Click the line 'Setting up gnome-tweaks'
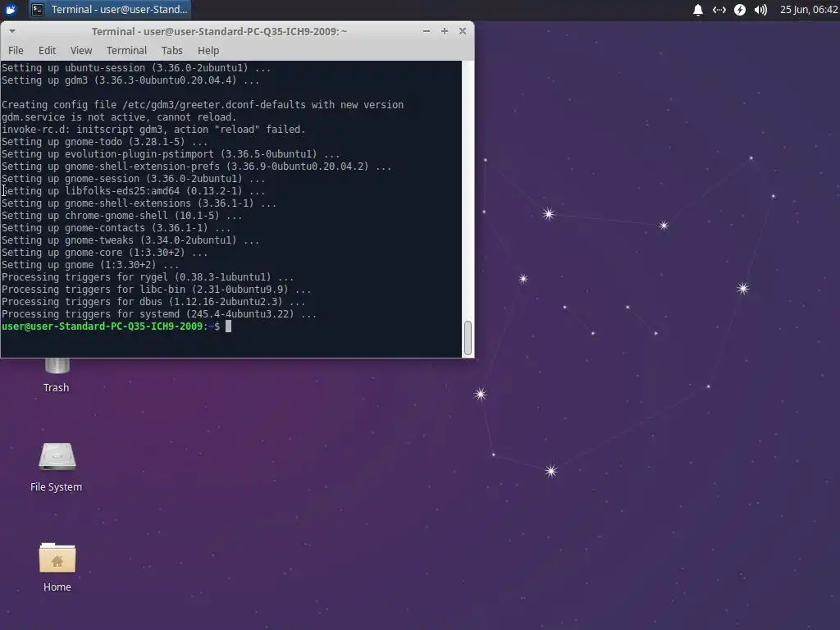Image resolution: width=840 pixels, height=630 pixels. coord(130,240)
